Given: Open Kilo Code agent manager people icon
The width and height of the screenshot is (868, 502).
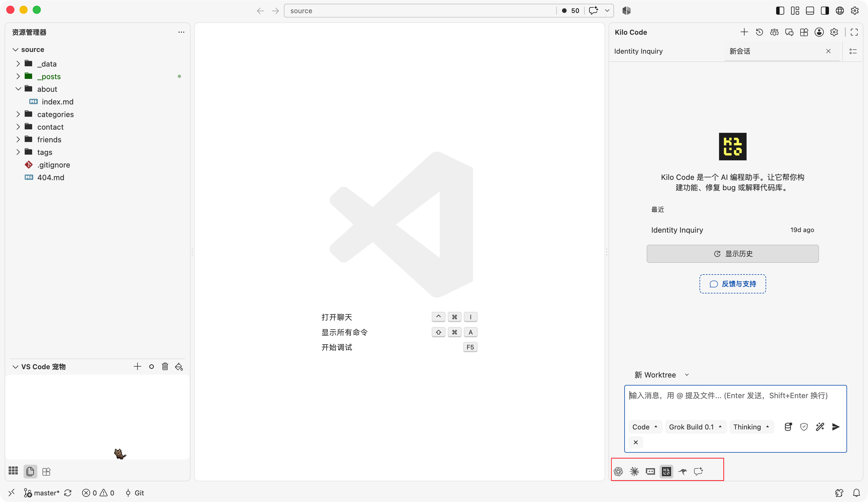Looking at the screenshot, I should 774,32.
